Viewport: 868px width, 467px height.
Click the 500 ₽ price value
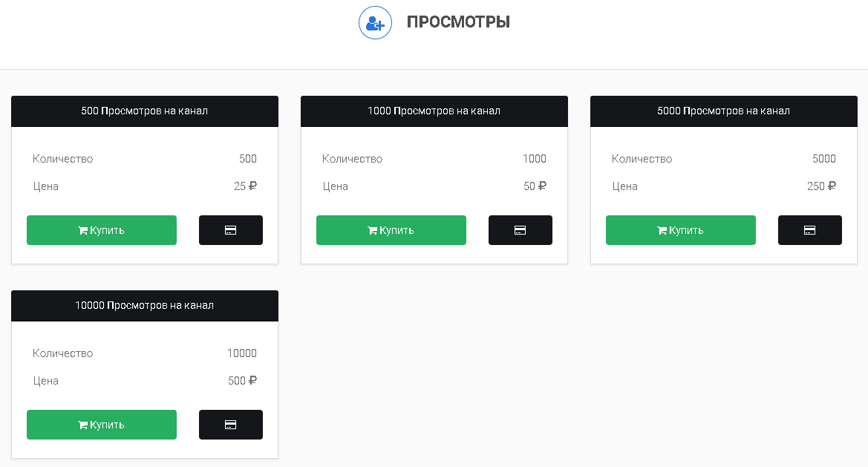click(243, 380)
